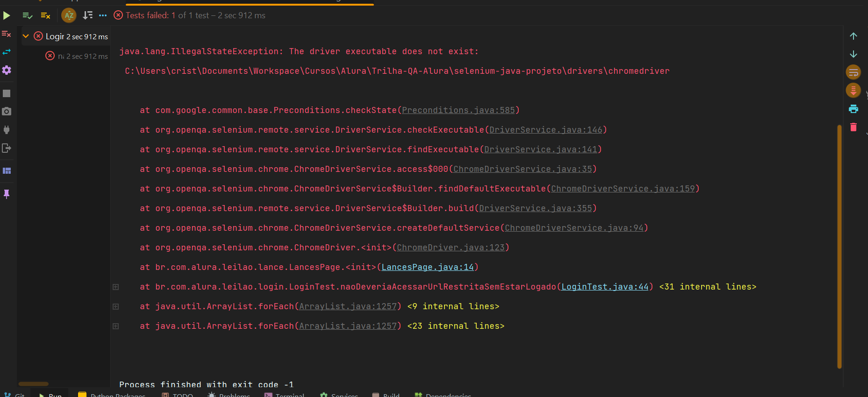Expand fold marker beside 9 internal lines row
Viewport: 868px width, 397px height.
(x=115, y=306)
